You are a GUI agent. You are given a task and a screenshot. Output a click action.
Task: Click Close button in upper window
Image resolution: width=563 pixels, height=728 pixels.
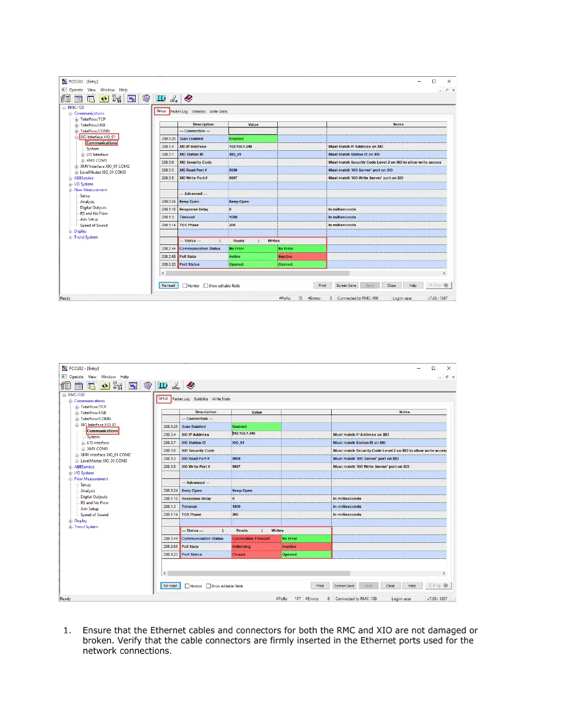point(391,285)
